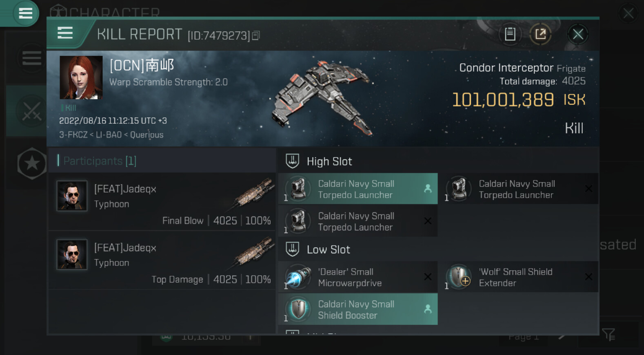Open the Kill Report panel menu icon
This screenshot has width=644, height=355.
point(65,33)
